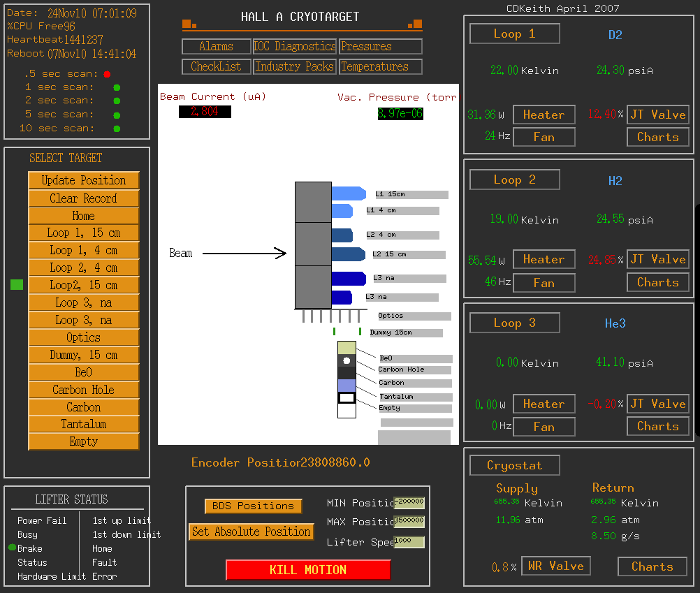Click the green 10 sec scan indicator
Image resolution: width=700 pixels, height=593 pixels.
[x=117, y=129]
